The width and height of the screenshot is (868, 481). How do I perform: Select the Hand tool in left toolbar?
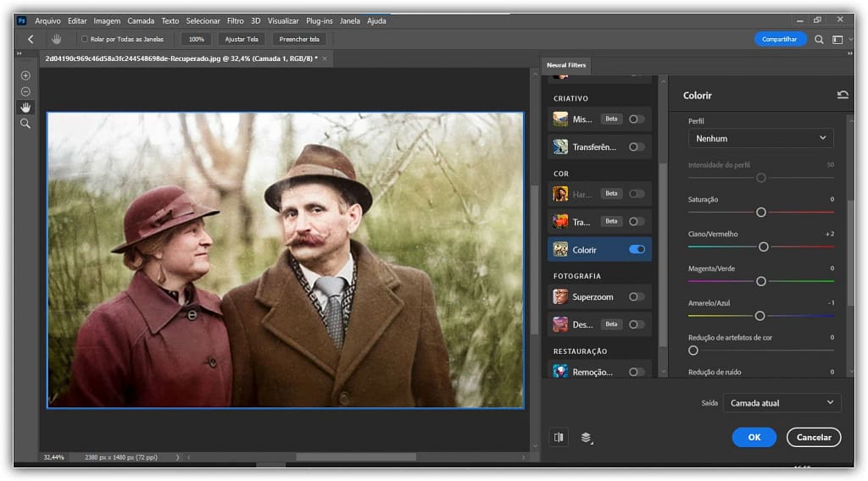[x=25, y=108]
